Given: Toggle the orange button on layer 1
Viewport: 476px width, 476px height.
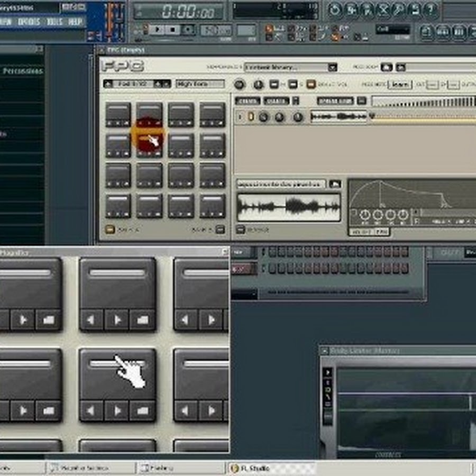Looking at the screenshot, I should tap(251, 116).
